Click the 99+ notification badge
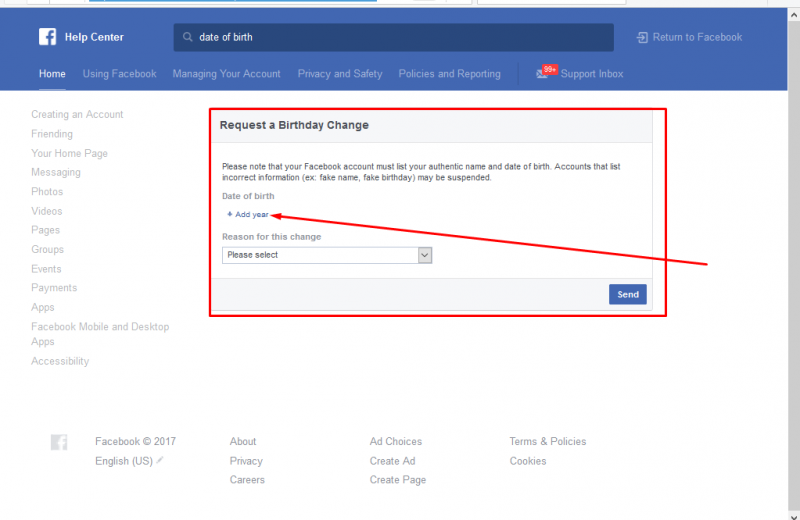The height and width of the screenshot is (520, 800). click(x=549, y=69)
